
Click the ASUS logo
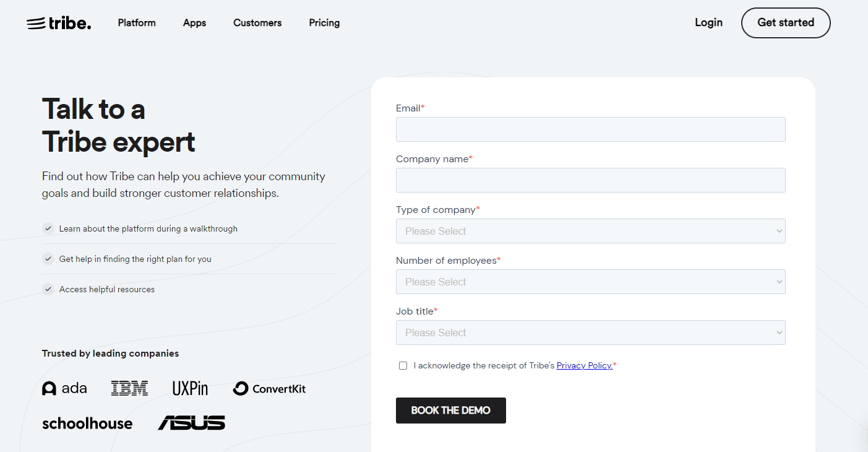[191, 423]
